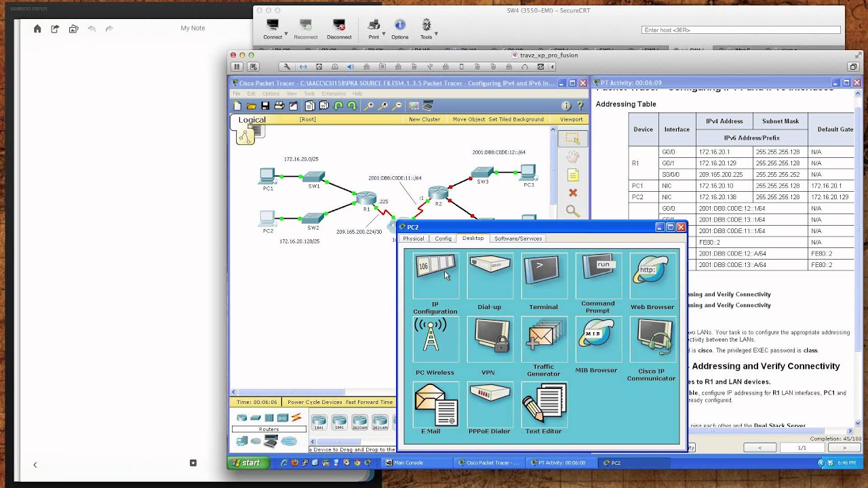Screen dimensions: 868x488
Task: Choose the Move Layout hand tool
Action: (573, 157)
